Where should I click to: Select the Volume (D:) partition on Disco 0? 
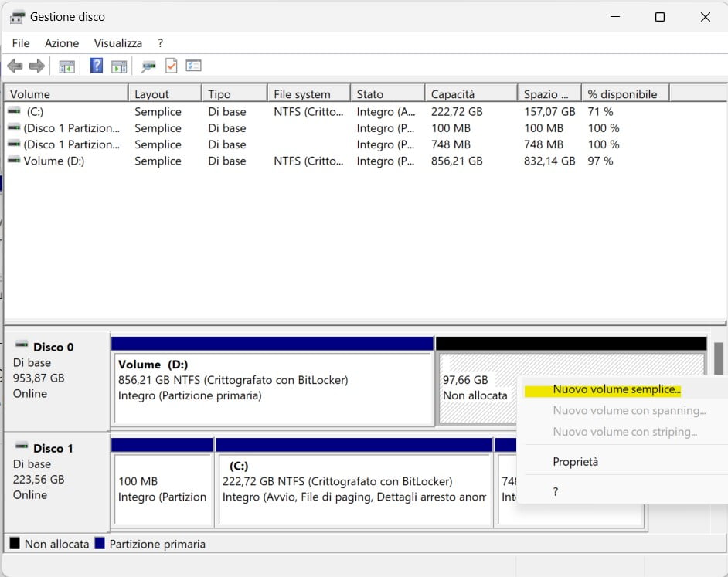(x=271, y=388)
